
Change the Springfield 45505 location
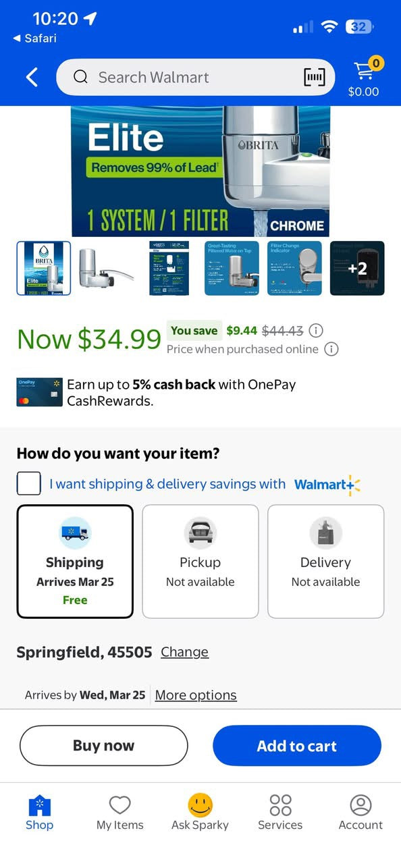(x=184, y=652)
